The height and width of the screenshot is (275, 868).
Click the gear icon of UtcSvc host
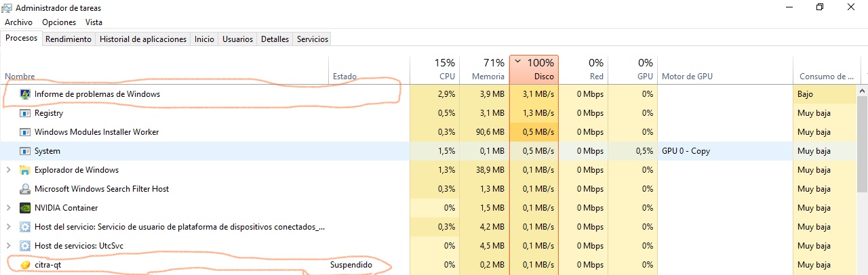(x=25, y=246)
